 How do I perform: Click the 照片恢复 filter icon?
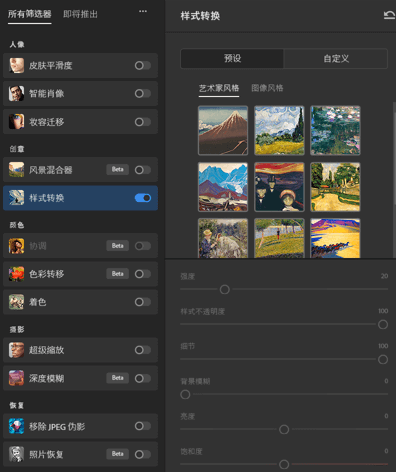point(16,454)
